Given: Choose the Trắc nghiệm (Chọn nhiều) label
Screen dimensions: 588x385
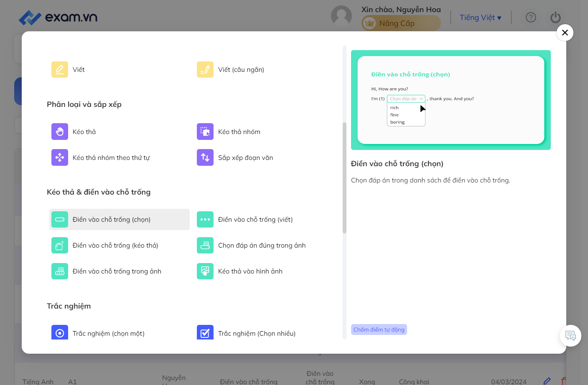Looking at the screenshot, I should [257, 334].
